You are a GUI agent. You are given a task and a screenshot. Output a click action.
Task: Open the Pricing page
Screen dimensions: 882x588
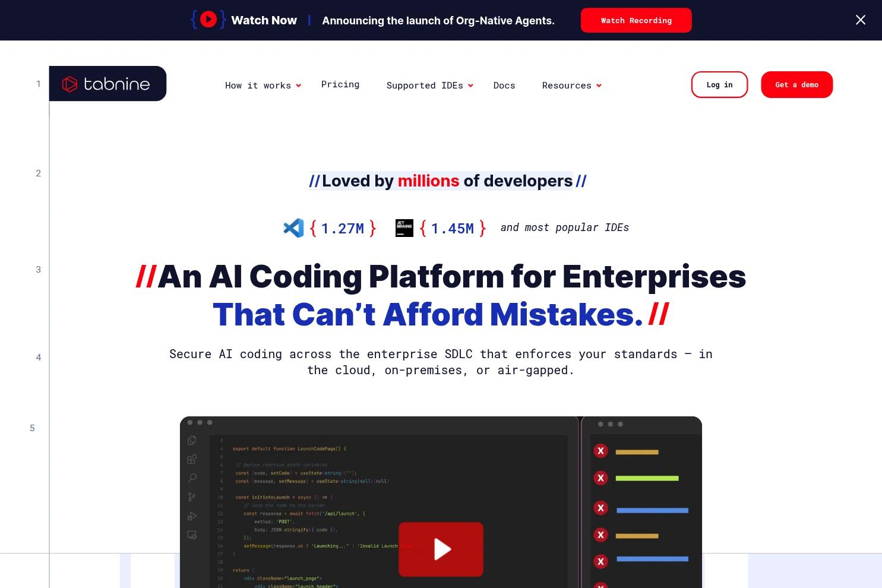[340, 84]
